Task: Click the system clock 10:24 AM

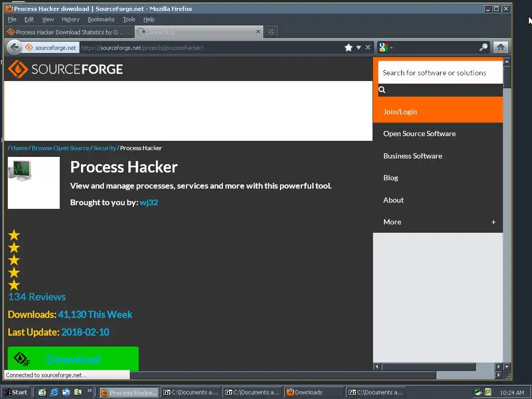Action: click(512, 393)
